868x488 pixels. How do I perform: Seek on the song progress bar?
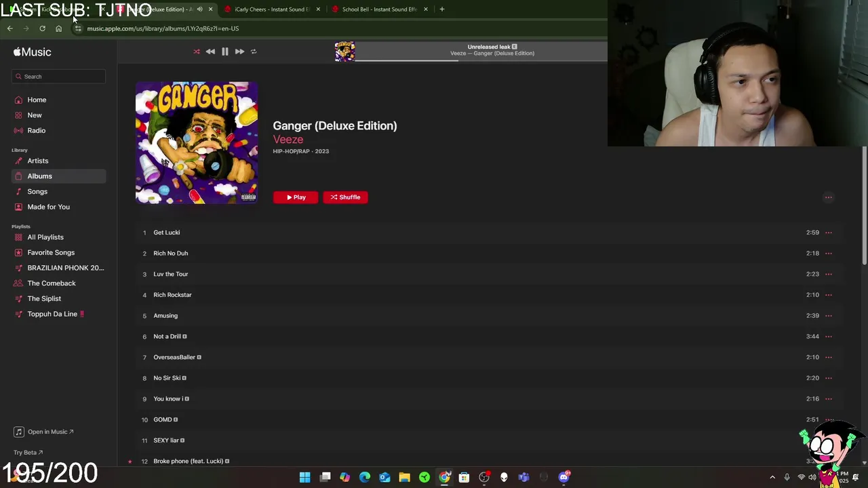(x=481, y=60)
